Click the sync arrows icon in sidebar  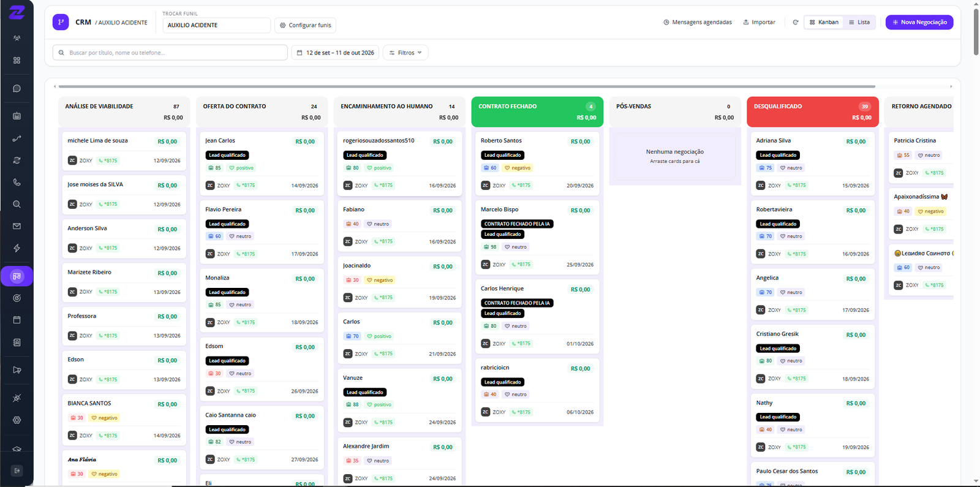17,160
